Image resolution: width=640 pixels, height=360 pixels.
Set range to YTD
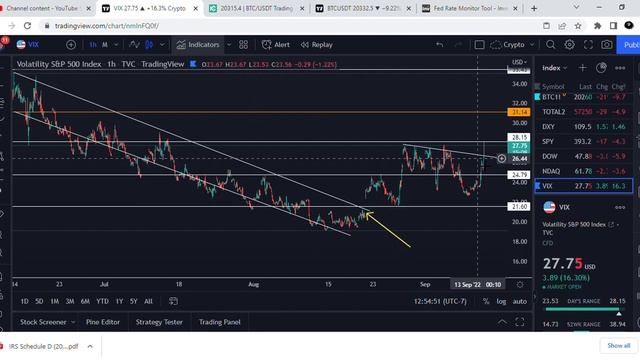[102, 301]
